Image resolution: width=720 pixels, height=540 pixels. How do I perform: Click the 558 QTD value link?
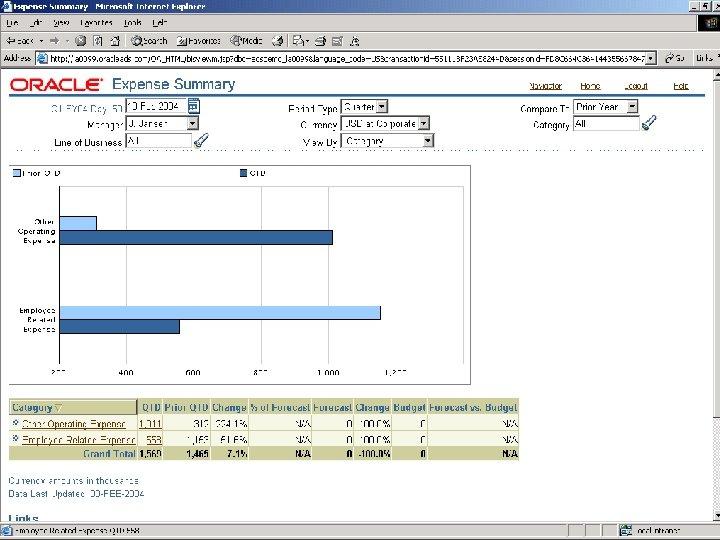pos(154,439)
